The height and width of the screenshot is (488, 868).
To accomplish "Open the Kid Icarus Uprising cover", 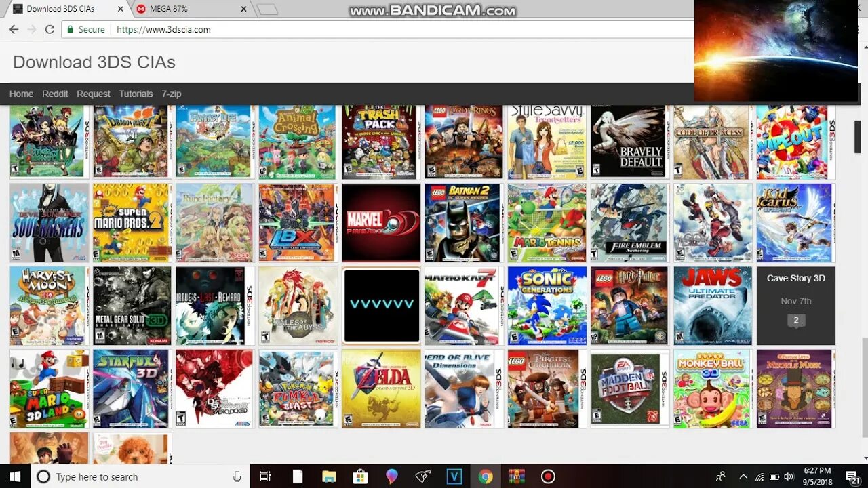I will (796, 222).
